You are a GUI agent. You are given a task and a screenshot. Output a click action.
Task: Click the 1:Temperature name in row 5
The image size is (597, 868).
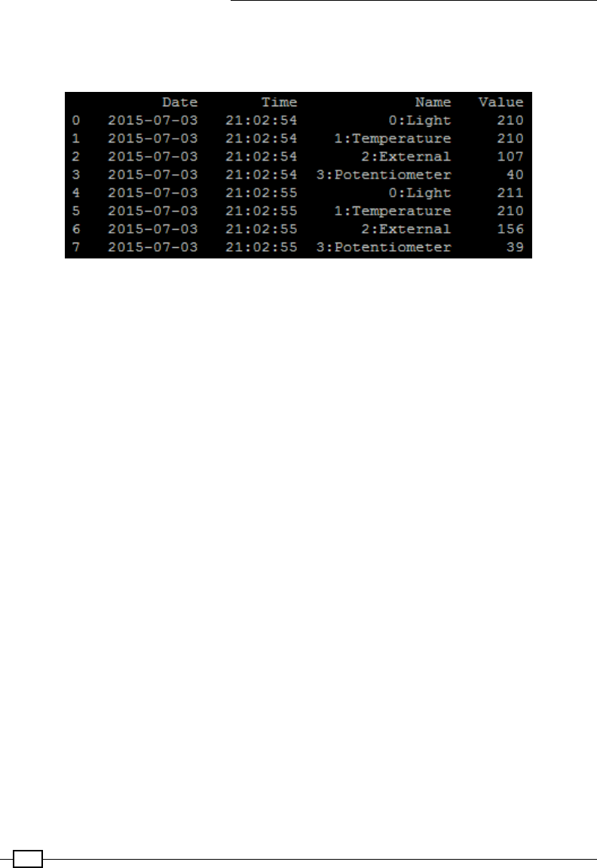coord(393,211)
